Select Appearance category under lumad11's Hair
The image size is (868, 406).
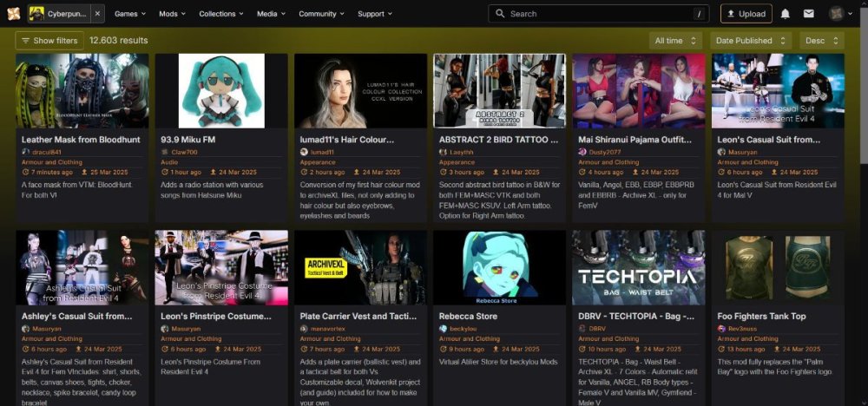click(318, 162)
